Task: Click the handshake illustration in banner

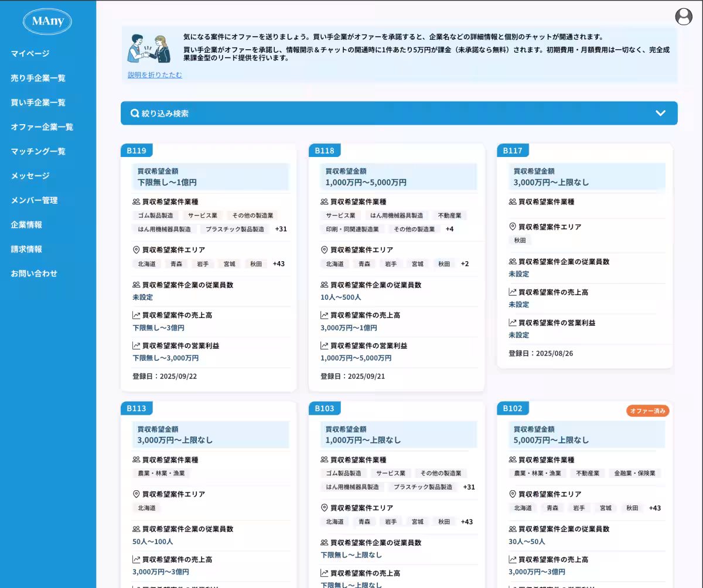Action: tap(149, 49)
